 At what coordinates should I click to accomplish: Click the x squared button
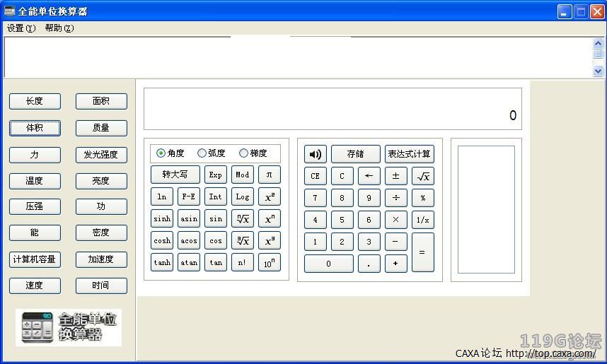(x=269, y=197)
